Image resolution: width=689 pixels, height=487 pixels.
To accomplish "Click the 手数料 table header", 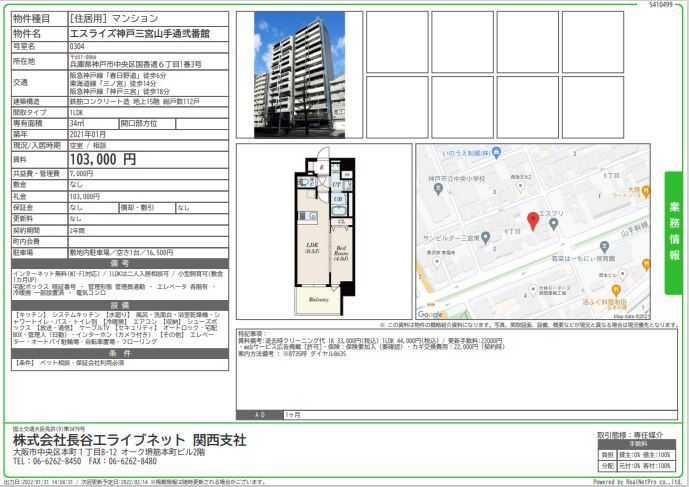I will [636, 444].
